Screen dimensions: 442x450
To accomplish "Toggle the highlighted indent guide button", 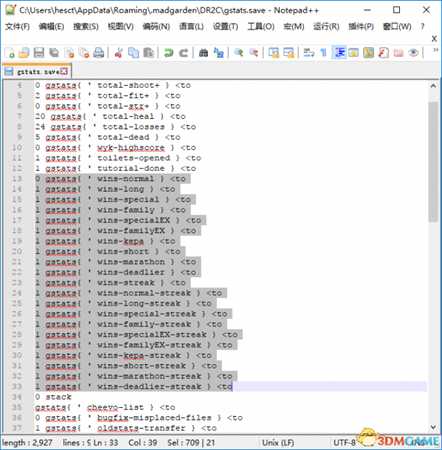I will (340, 53).
